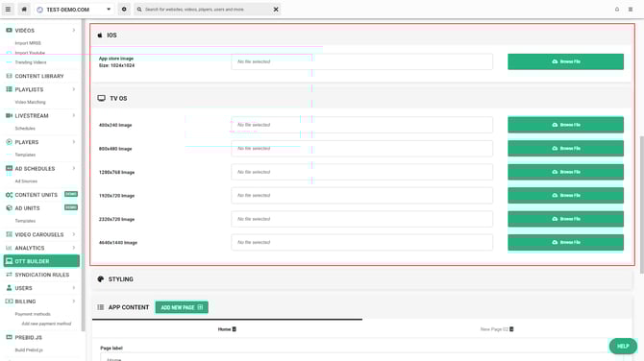The width and height of the screenshot is (644, 361).
Task: Browse file for App store image
Action: pyautogui.click(x=565, y=61)
